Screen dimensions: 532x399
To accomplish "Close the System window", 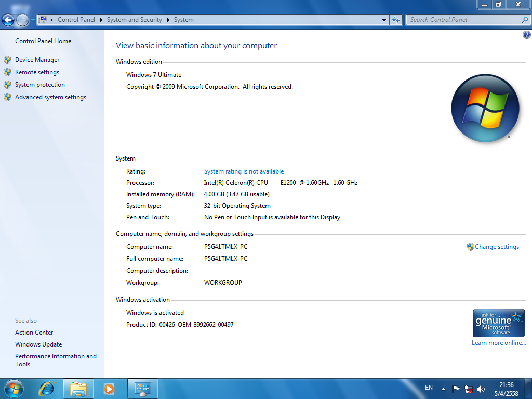I will click(518, 4).
